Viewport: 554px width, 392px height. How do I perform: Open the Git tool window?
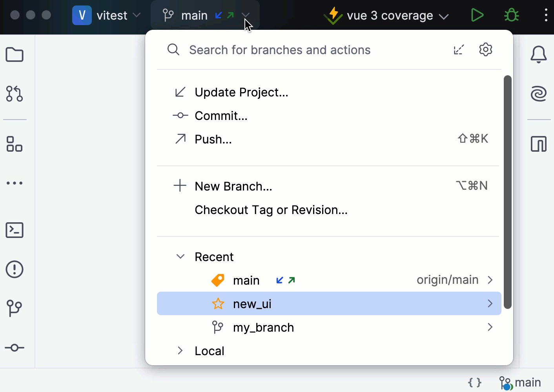coord(15,309)
